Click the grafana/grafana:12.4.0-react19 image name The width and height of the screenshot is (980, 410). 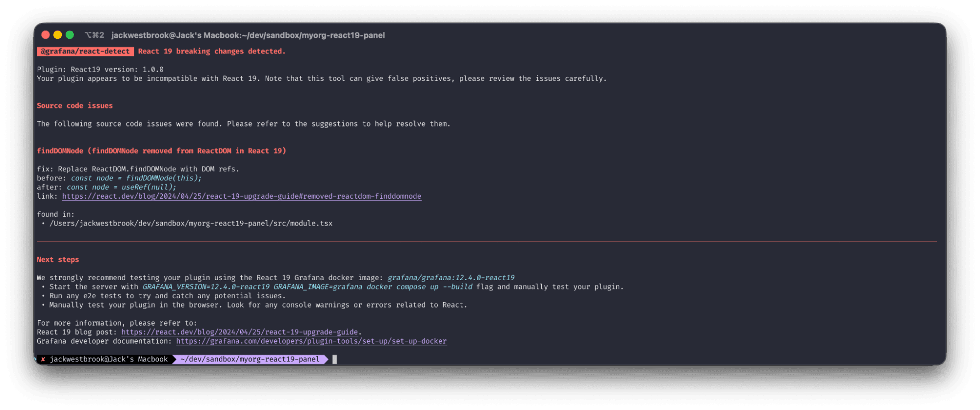tap(451, 278)
